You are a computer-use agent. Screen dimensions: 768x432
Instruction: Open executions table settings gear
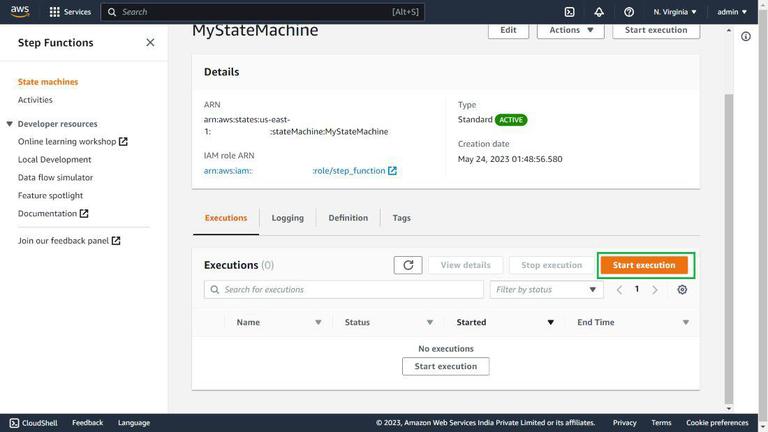[x=682, y=289]
